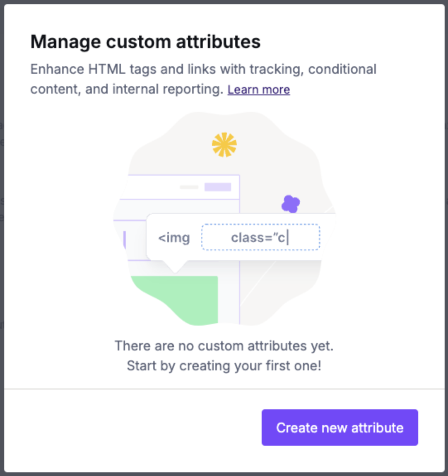Click the text cursor after class="c

pyautogui.click(x=288, y=237)
